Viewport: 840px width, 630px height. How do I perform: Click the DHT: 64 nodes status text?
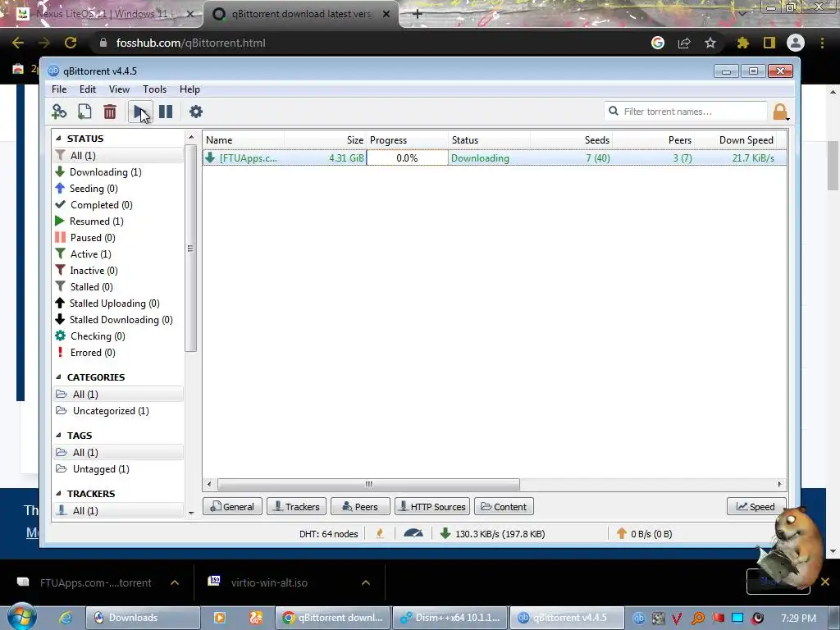coord(328,534)
